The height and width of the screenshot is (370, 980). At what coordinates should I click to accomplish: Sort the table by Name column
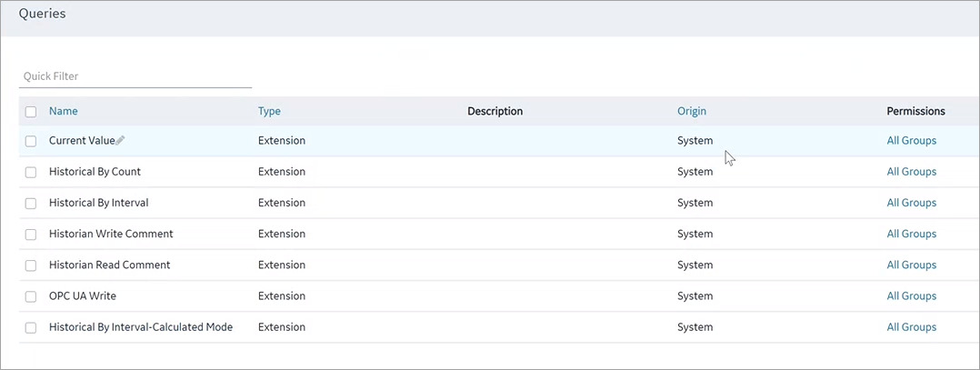click(63, 111)
